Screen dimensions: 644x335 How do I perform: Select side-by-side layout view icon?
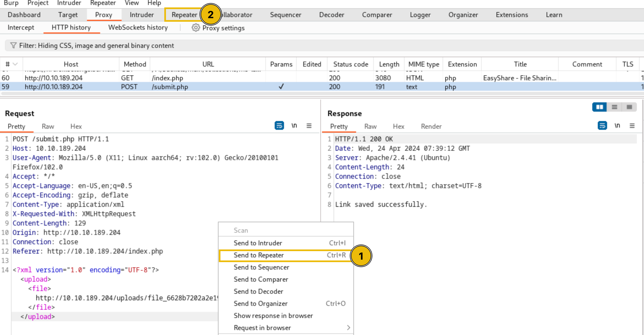pos(599,107)
